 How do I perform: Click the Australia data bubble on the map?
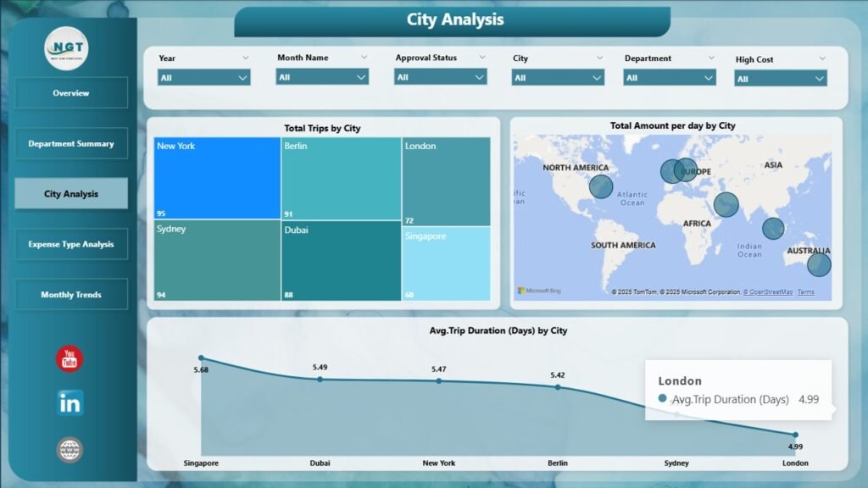819,264
